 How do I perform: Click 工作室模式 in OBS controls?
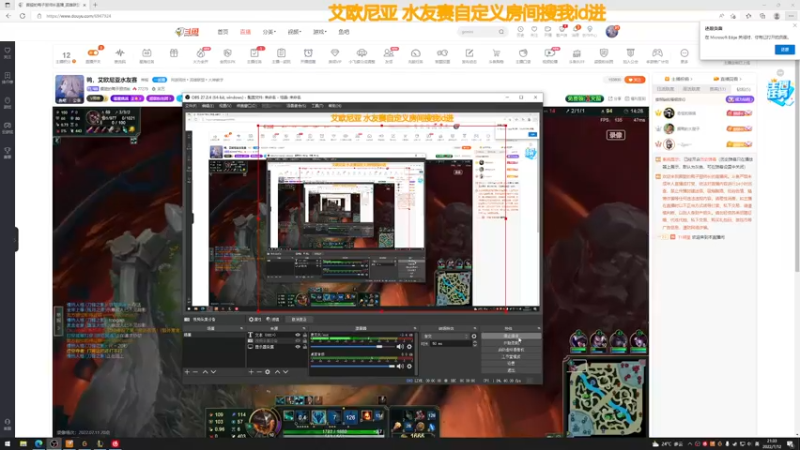(x=511, y=357)
